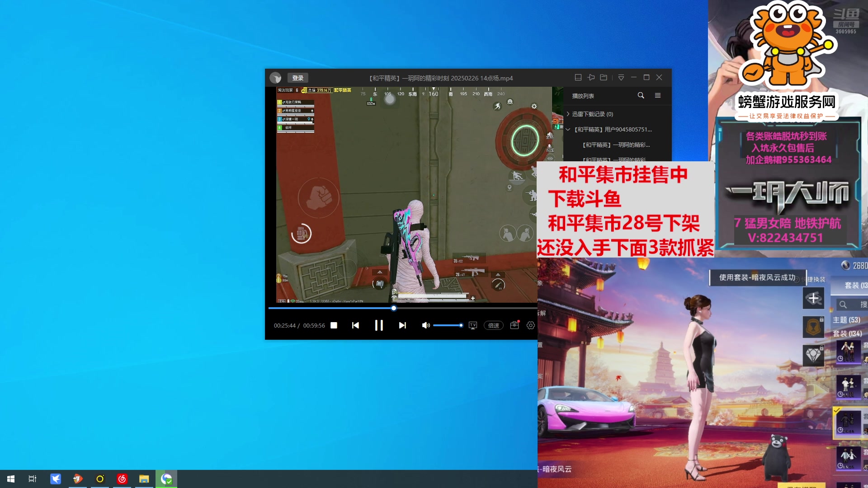
Task: Click the sprint runner icon in game video
Action: tap(497, 106)
